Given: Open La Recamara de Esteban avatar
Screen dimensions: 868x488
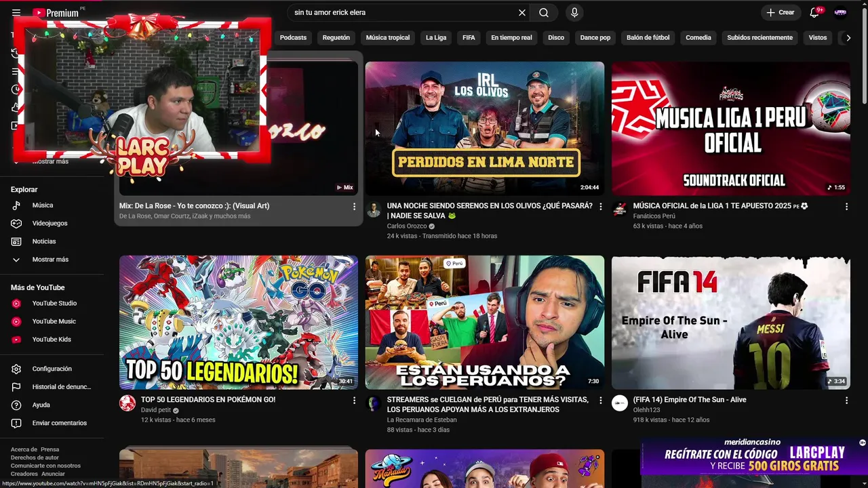Looking at the screenshot, I should tap(374, 403).
